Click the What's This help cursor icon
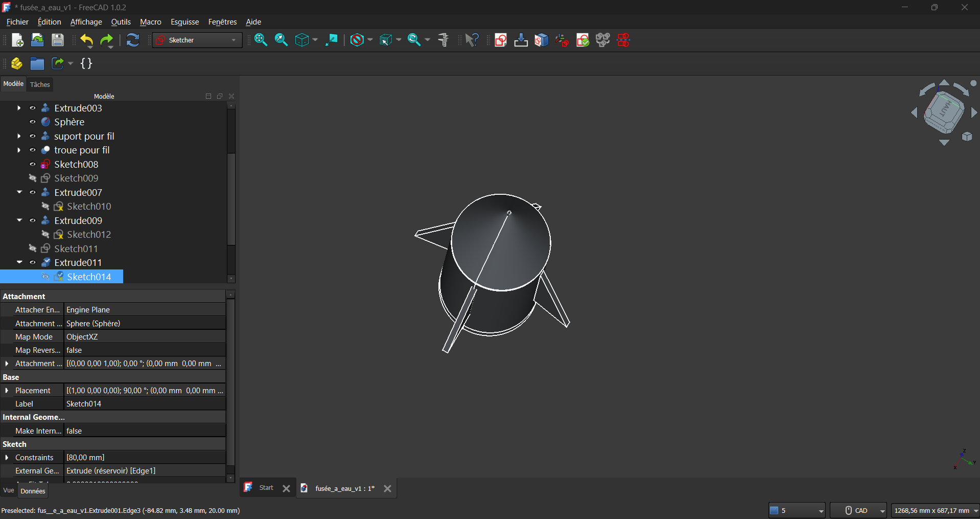 pos(472,40)
